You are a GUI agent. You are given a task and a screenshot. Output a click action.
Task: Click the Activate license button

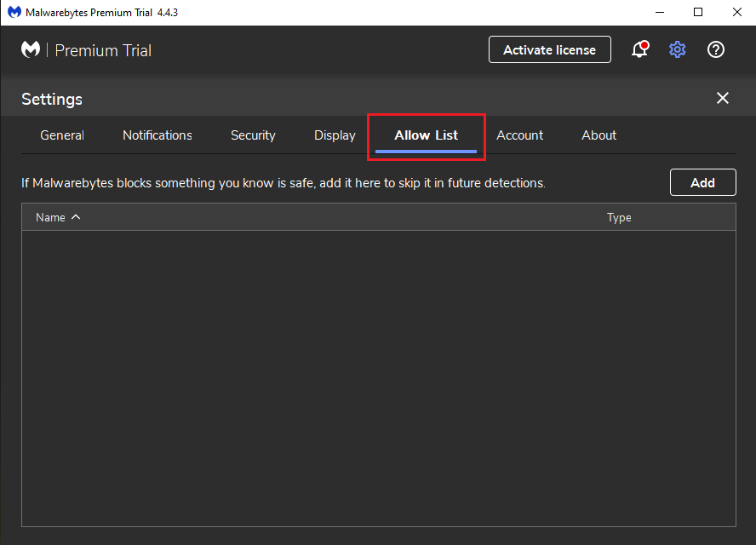click(550, 49)
